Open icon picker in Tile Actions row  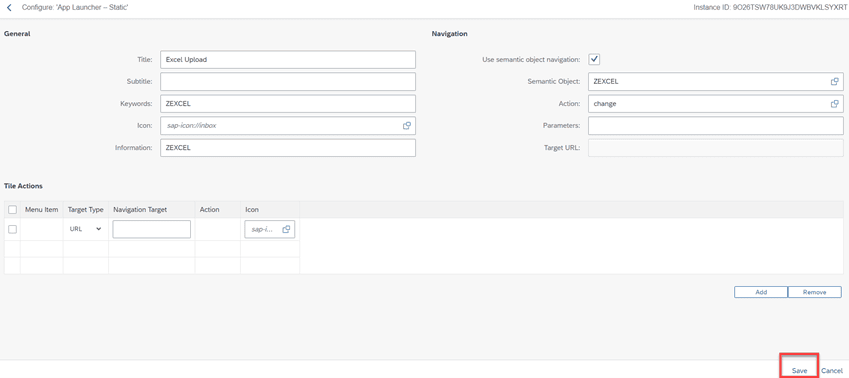tap(286, 230)
